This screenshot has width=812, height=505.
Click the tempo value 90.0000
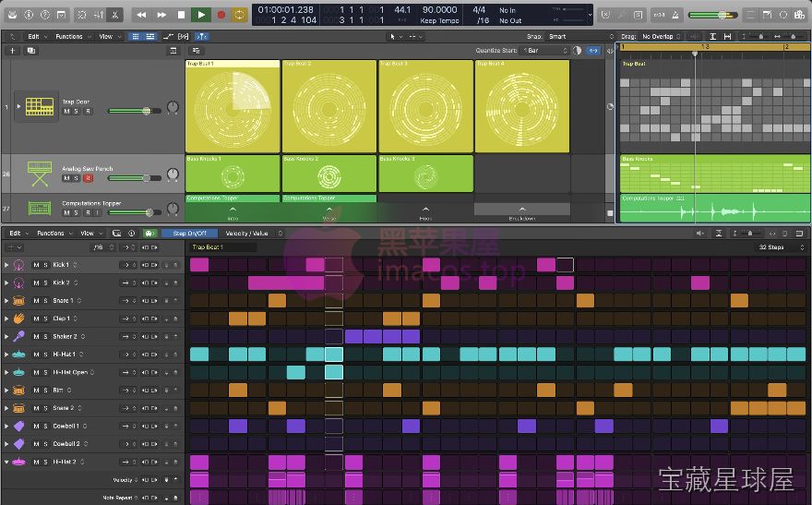[439, 9]
